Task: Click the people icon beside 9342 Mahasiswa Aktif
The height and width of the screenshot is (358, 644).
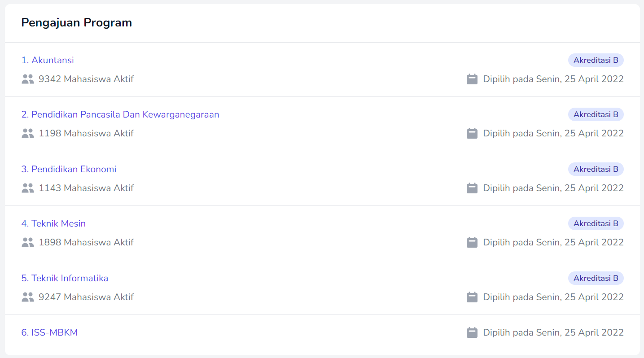Action: coord(28,79)
